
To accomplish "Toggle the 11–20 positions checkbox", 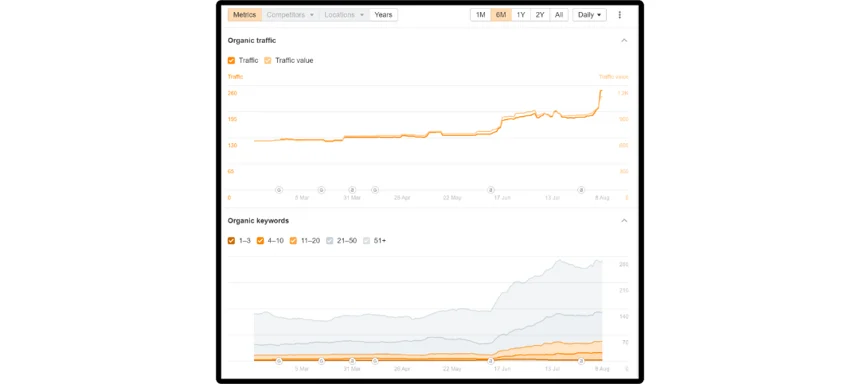I will 293,240.
